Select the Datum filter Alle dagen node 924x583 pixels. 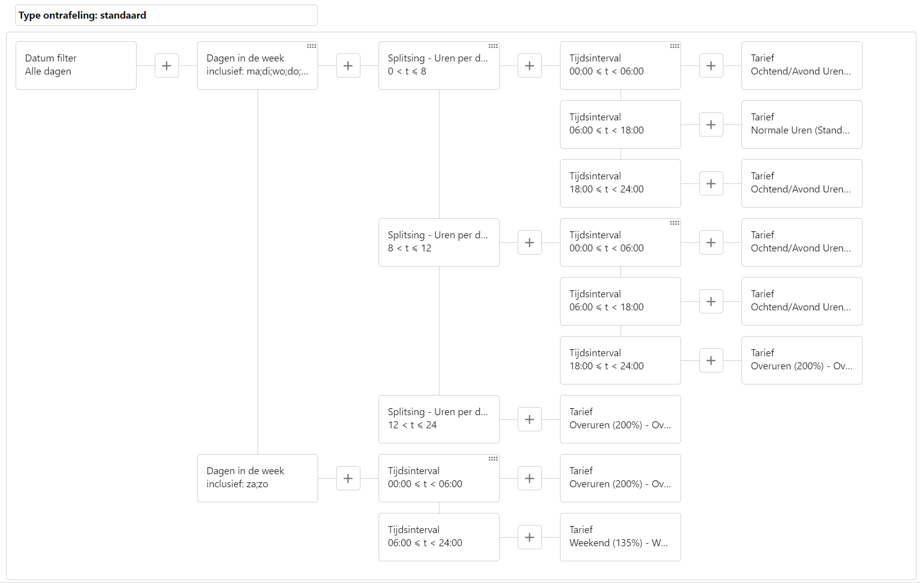click(x=76, y=66)
